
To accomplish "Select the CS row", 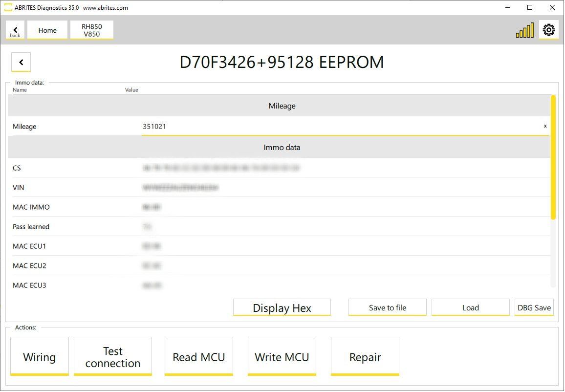I will pos(281,168).
